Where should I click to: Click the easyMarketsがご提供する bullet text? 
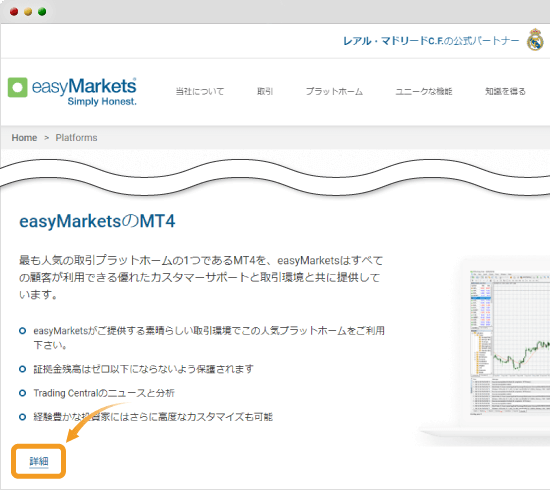coord(209,338)
